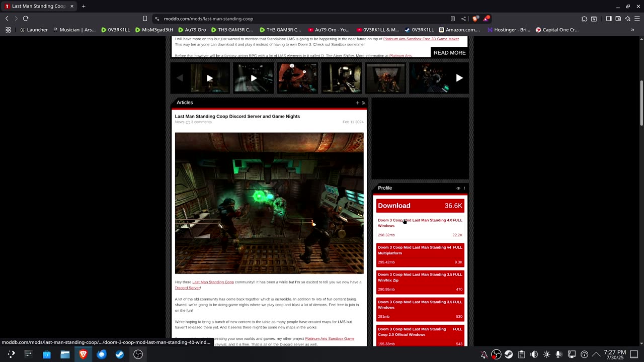Image resolution: width=644 pixels, height=362 pixels.
Task: Open Brave Shields lion icon
Action: [475, 19]
